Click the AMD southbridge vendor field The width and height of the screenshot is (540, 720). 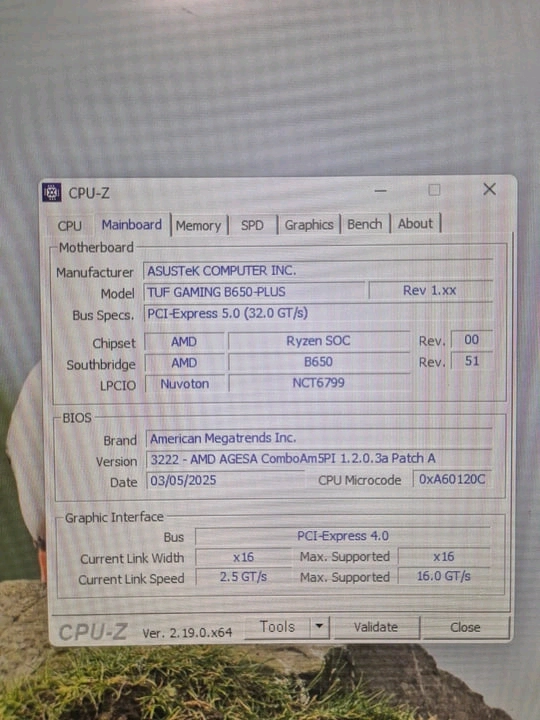click(x=184, y=363)
